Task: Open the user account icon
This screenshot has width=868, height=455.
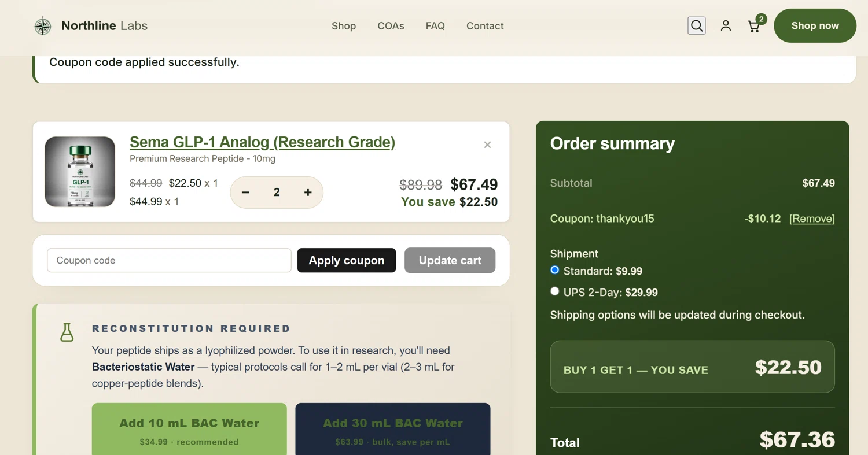Action: coord(726,26)
